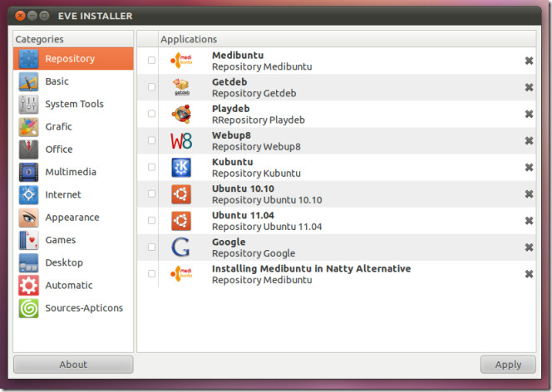Select the Repository Getdeb description text
The height and width of the screenshot is (392, 552).
pyautogui.click(x=254, y=93)
